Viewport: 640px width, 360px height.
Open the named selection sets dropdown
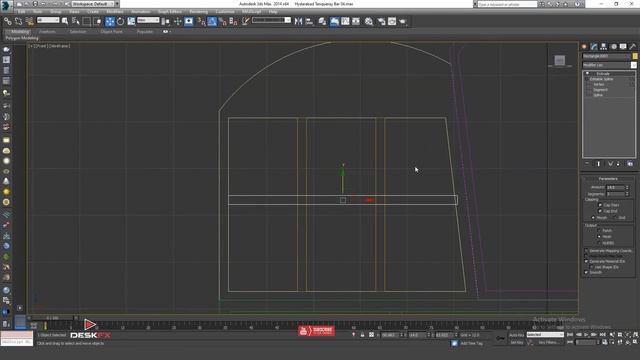(271, 20)
